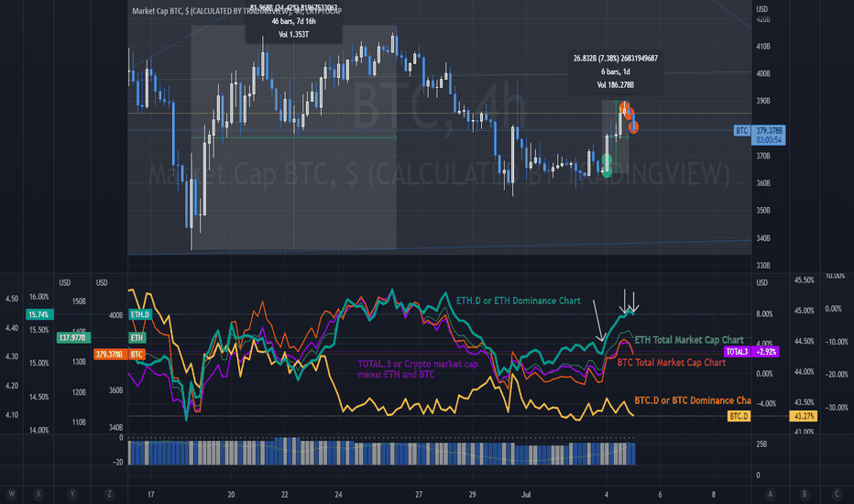Click the USD label on lower right axis
The image size is (854, 504).
(x=762, y=283)
